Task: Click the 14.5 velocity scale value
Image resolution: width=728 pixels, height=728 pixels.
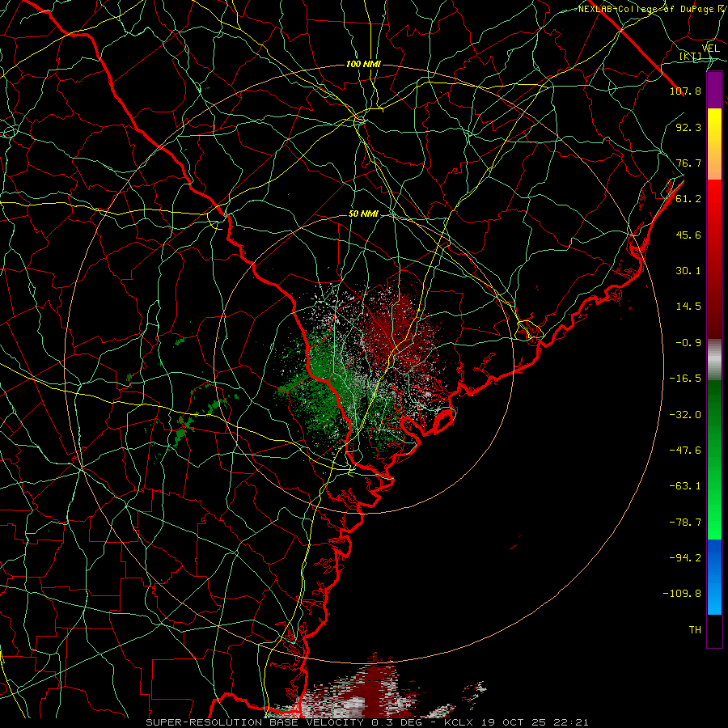Action: (688, 307)
